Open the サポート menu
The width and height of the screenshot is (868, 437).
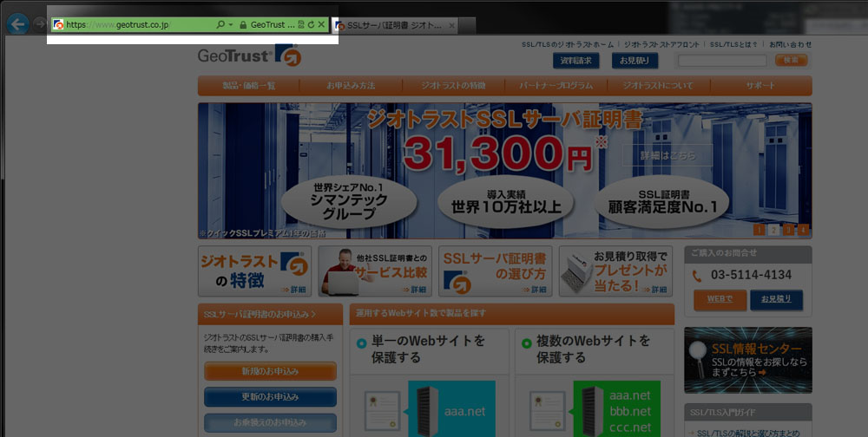[760, 86]
